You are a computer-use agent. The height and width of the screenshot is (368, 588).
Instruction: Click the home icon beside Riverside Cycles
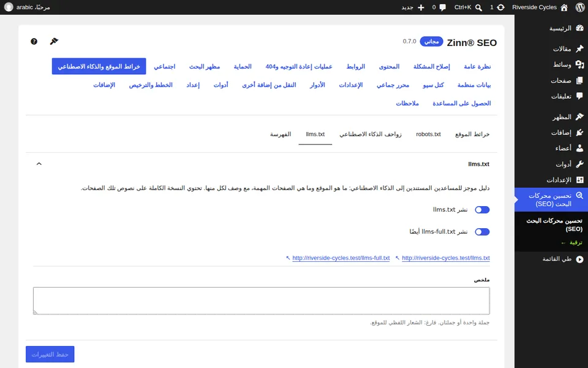564,7
